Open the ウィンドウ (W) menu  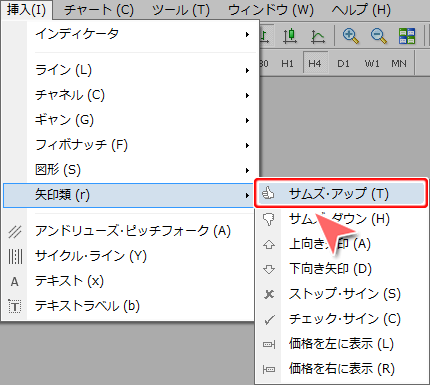click(x=271, y=10)
